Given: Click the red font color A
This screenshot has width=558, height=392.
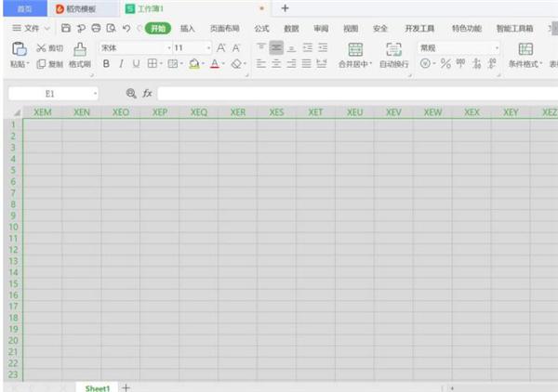Looking at the screenshot, I should click(x=215, y=64).
